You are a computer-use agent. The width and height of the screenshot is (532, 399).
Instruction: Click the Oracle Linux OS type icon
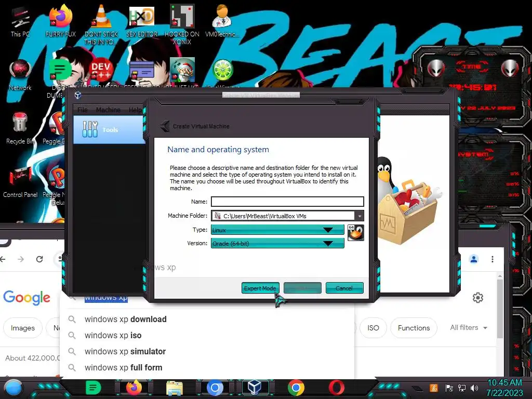[x=355, y=233]
